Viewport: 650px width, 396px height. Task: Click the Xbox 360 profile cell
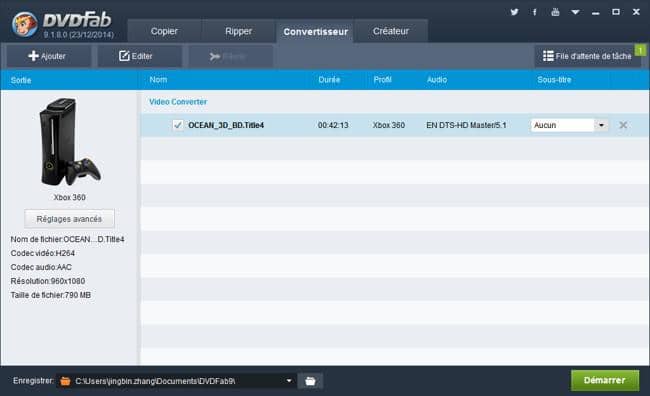pyautogui.click(x=388, y=125)
